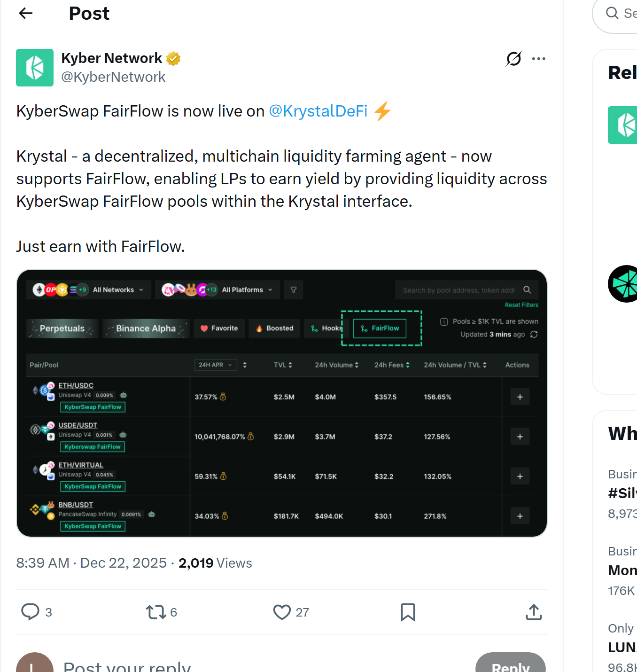Viewport: 637px width, 672px height.
Task: Open the 24H APR column dropdown
Action: [216, 365]
